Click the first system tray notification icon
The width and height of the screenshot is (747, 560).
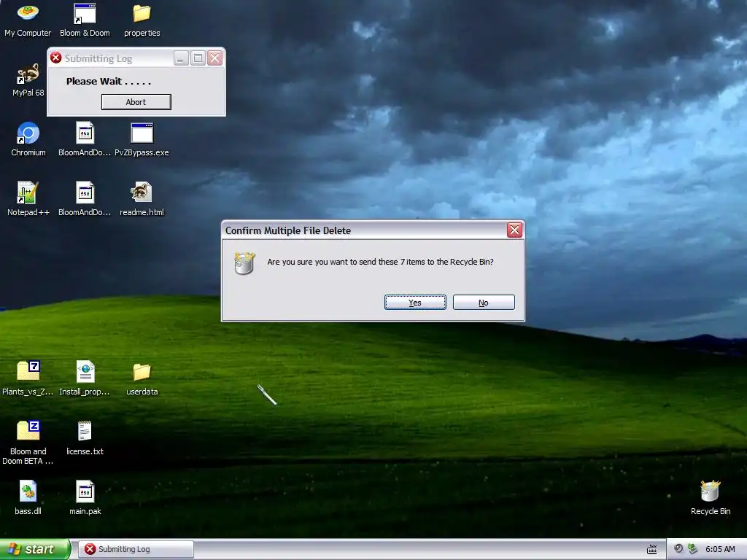678,548
